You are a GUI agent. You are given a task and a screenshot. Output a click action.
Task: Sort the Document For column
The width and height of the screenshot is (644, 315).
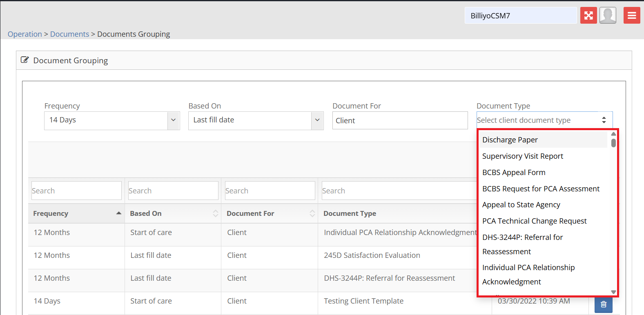[312, 213]
